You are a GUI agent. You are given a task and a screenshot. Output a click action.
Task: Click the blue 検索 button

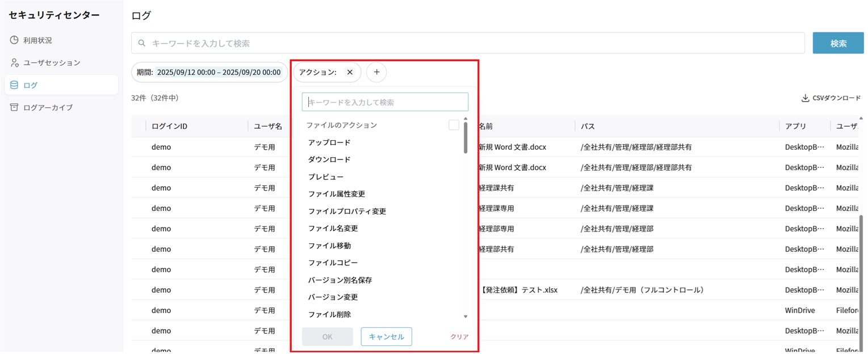(x=838, y=43)
